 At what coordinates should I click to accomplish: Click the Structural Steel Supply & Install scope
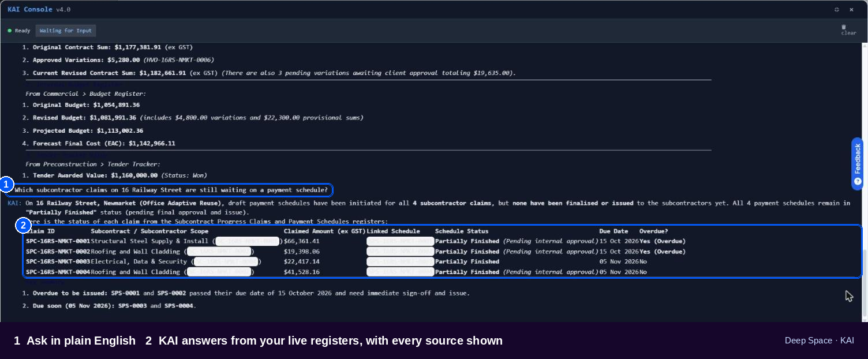pos(150,241)
